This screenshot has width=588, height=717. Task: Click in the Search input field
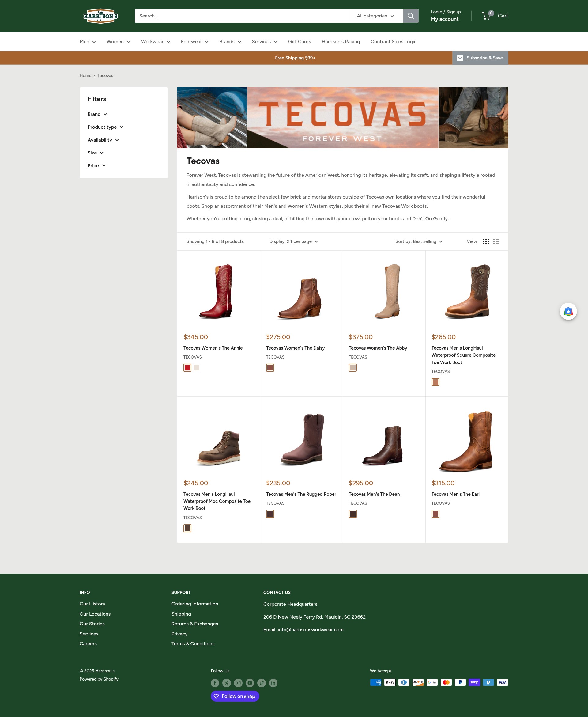point(242,16)
